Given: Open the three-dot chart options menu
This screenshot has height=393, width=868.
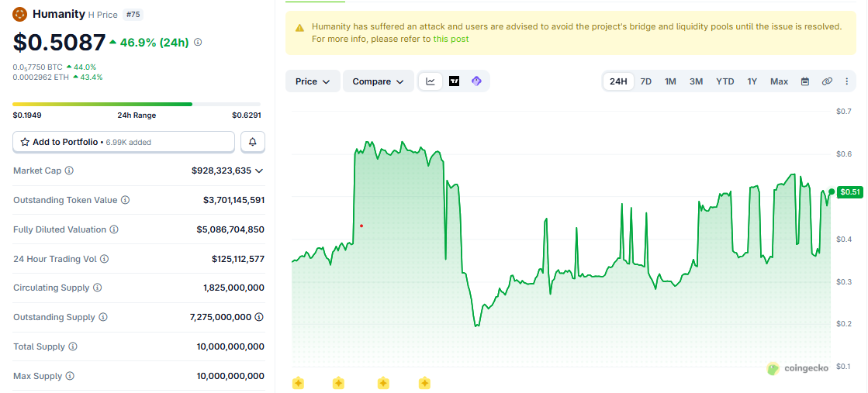Looking at the screenshot, I should pos(846,81).
